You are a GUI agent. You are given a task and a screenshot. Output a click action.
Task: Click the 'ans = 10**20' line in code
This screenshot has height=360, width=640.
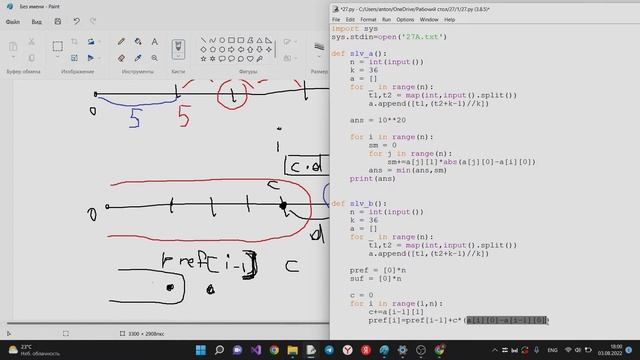pyautogui.click(x=378, y=120)
